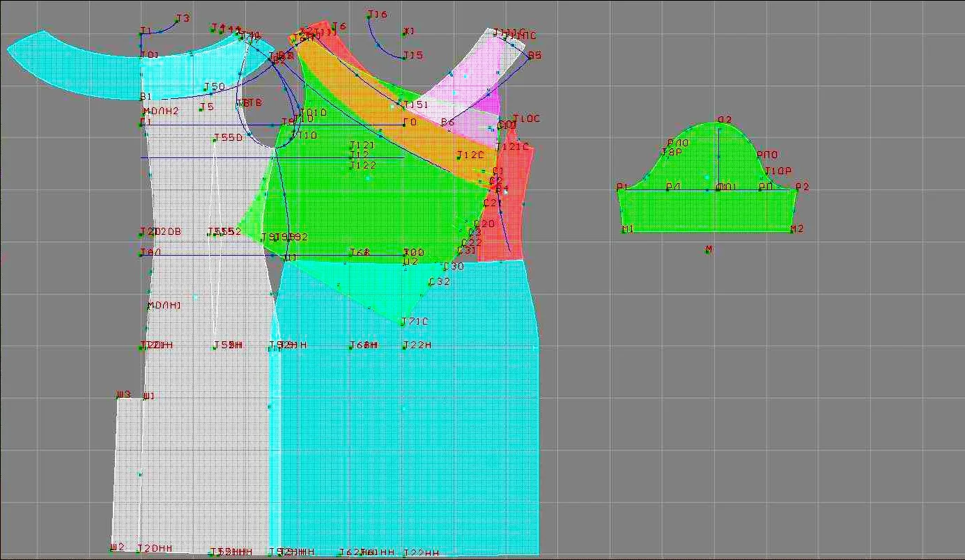Select point label B5

click(534, 55)
